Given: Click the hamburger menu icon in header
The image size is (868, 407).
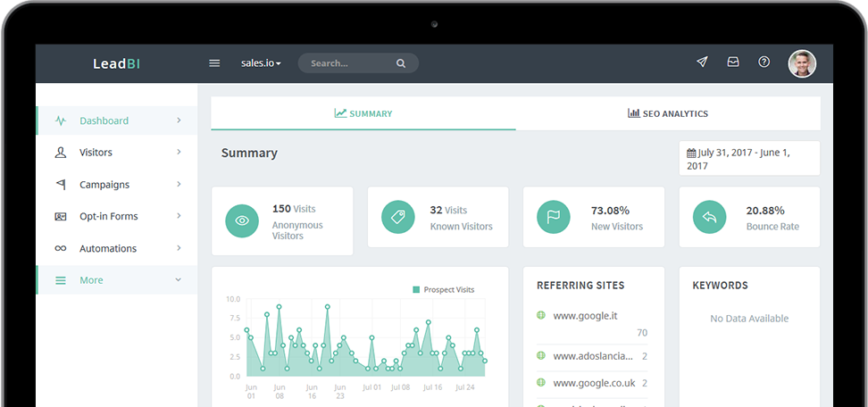Looking at the screenshot, I should (x=214, y=63).
